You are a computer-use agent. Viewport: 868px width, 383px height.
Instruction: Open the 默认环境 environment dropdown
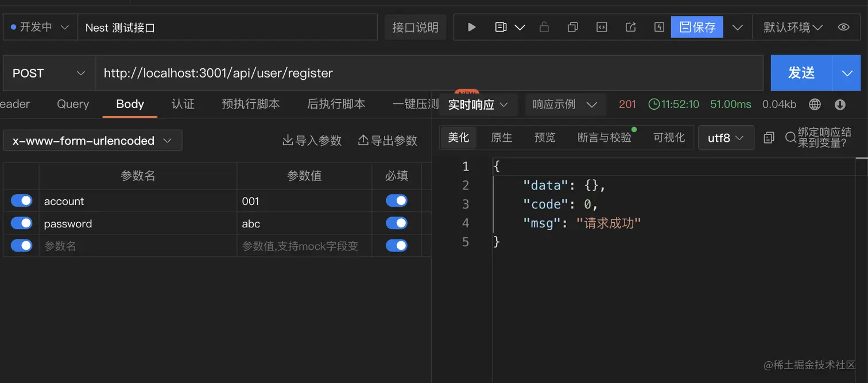coord(793,27)
